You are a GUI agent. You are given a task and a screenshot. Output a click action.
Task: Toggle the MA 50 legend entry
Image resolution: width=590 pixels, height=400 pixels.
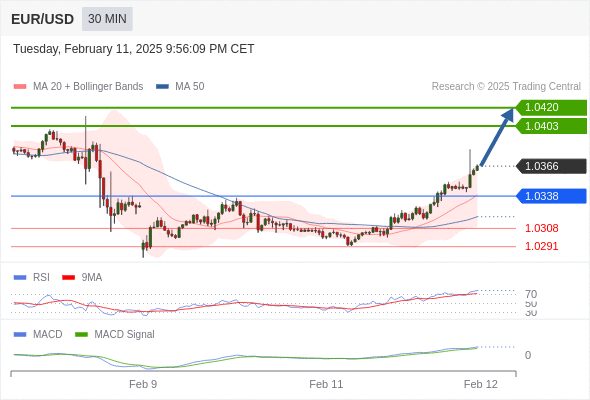pos(180,87)
